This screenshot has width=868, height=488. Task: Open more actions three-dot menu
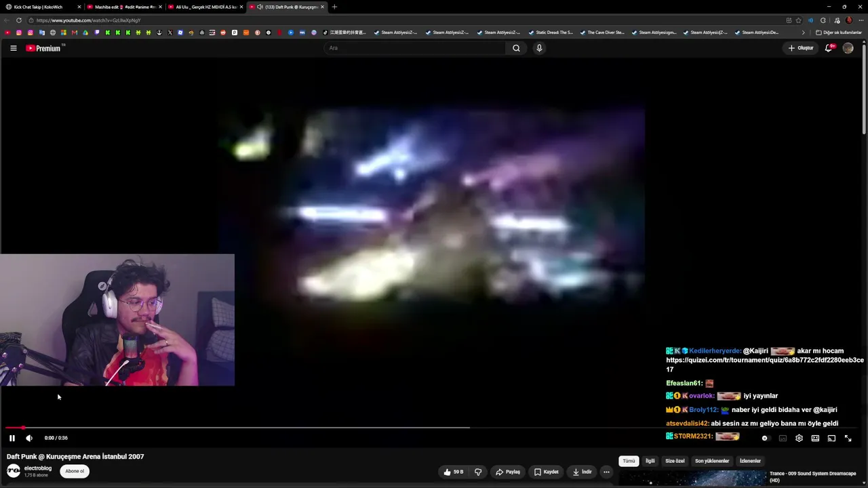pos(606,472)
